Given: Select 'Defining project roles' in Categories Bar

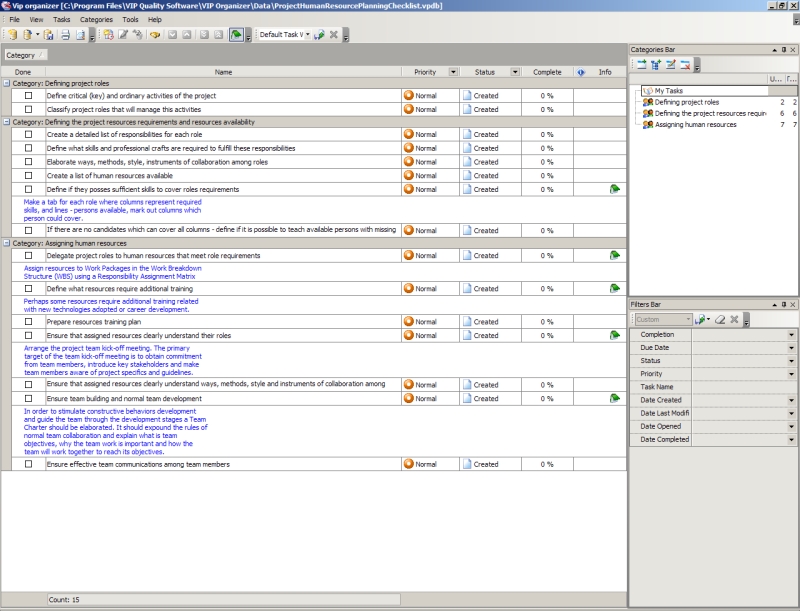Looking at the screenshot, I should (x=686, y=102).
